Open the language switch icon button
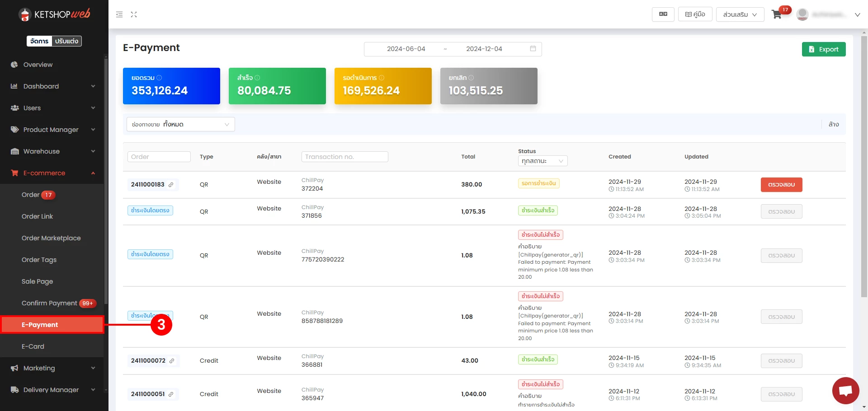 tap(663, 14)
